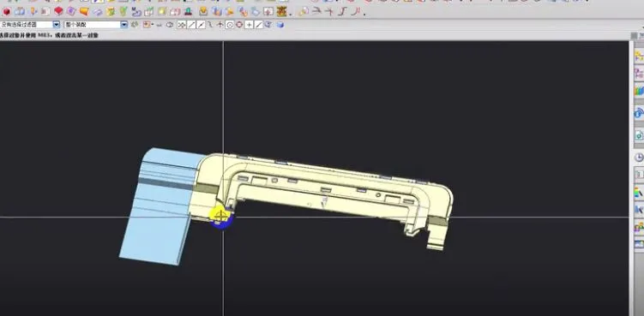Image resolution: width=644 pixels, height=316 pixels.
Task: Expand the selection filter dropdown arrow
Action: 57,25
